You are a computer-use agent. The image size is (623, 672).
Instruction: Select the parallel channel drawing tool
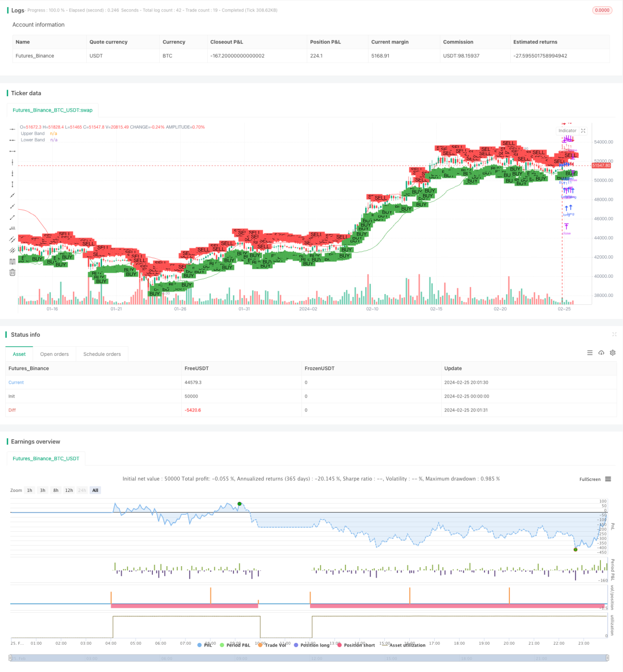(x=12, y=239)
